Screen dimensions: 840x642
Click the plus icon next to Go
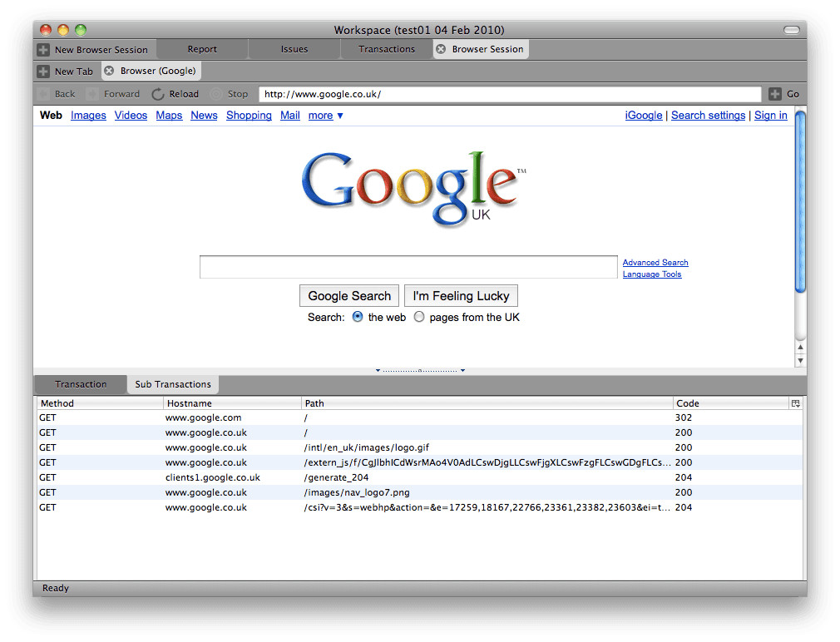(x=774, y=94)
